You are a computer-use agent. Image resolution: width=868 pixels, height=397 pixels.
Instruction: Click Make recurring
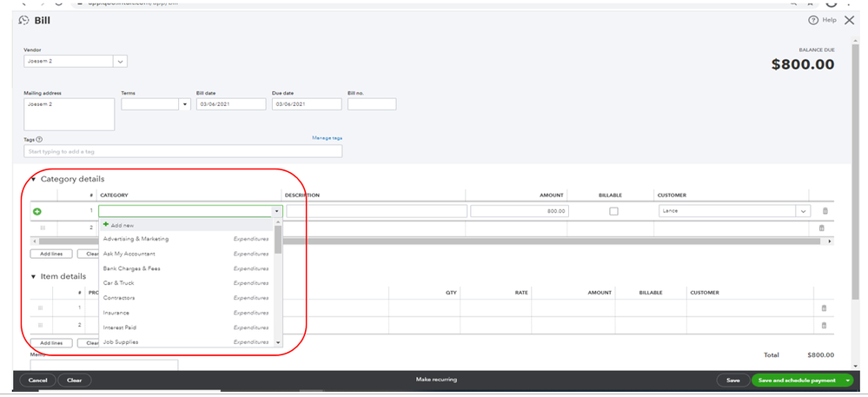(436, 380)
